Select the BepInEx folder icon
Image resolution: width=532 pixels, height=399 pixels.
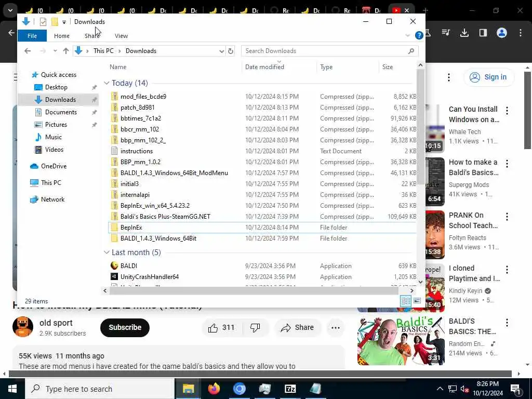click(x=115, y=228)
